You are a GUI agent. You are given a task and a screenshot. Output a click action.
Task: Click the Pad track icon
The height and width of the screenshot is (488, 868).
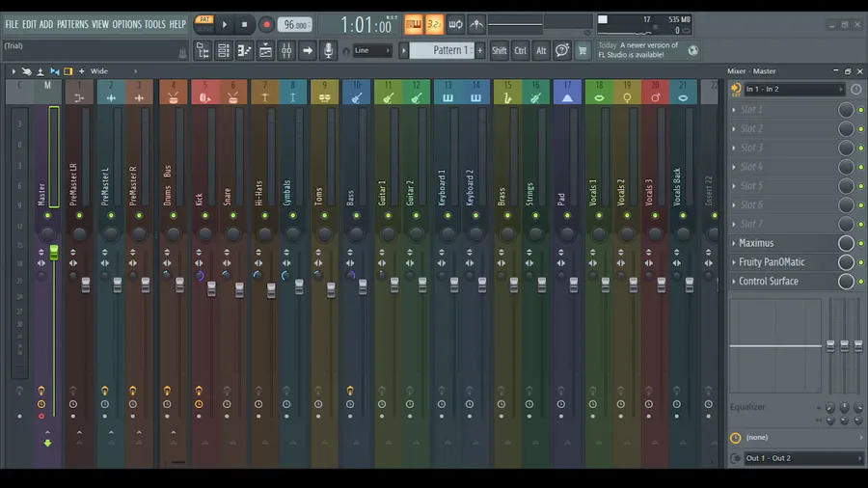click(x=567, y=98)
